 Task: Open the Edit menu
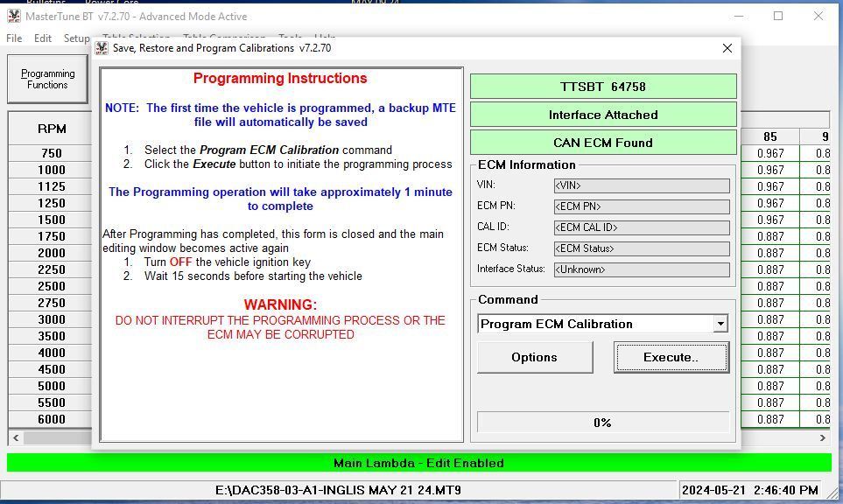(x=43, y=38)
